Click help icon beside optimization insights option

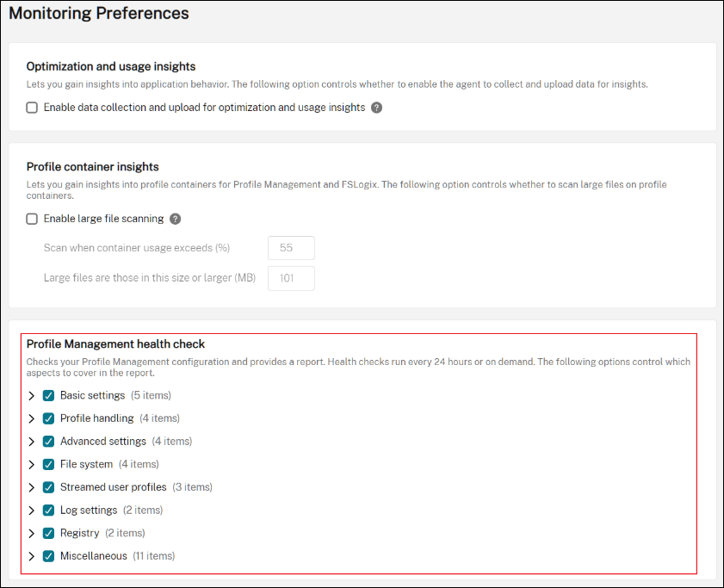(376, 108)
